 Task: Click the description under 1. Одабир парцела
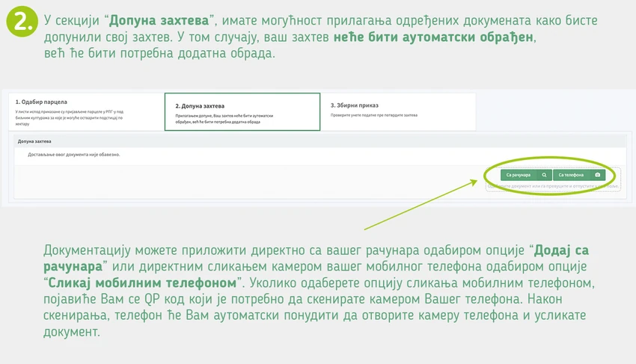click(x=70, y=117)
